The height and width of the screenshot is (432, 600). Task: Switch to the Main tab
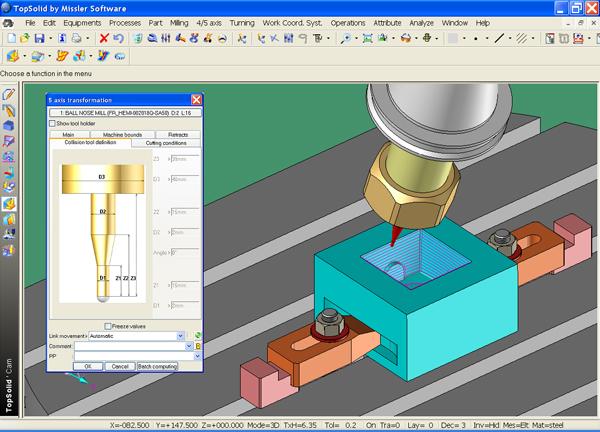[x=68, y=135]
